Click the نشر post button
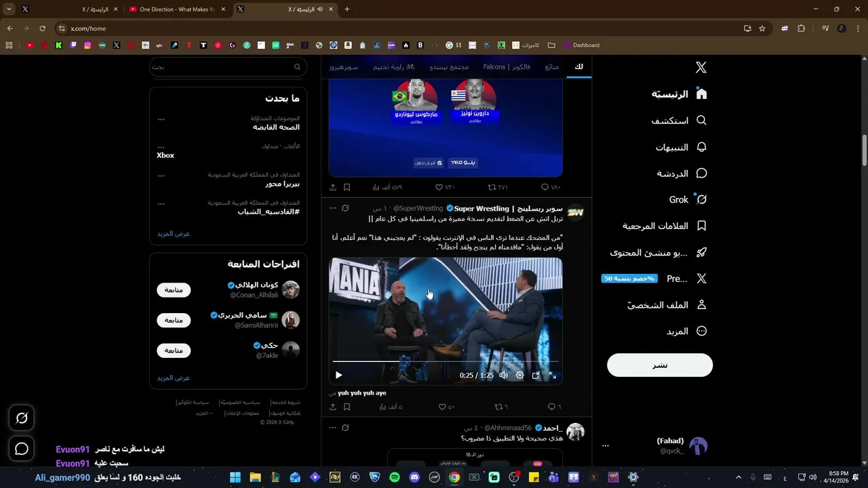The image size is (868, 488). (x=660, y=365)
